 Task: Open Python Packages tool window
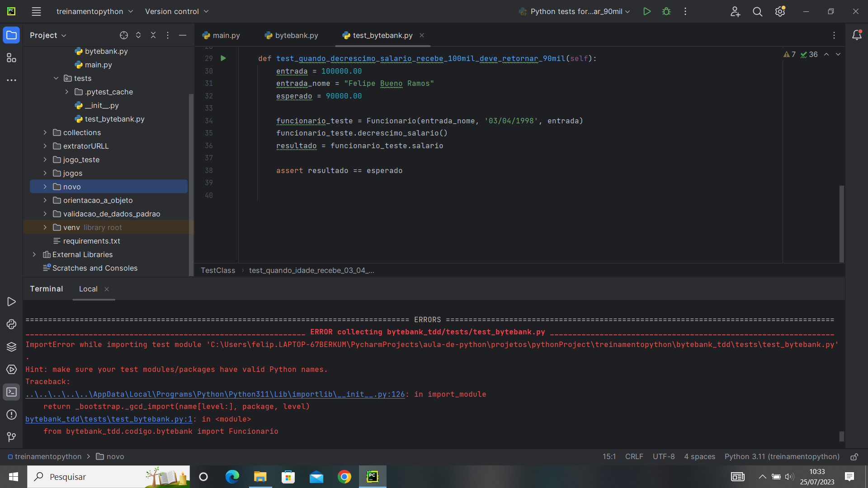tap(11, 347)
